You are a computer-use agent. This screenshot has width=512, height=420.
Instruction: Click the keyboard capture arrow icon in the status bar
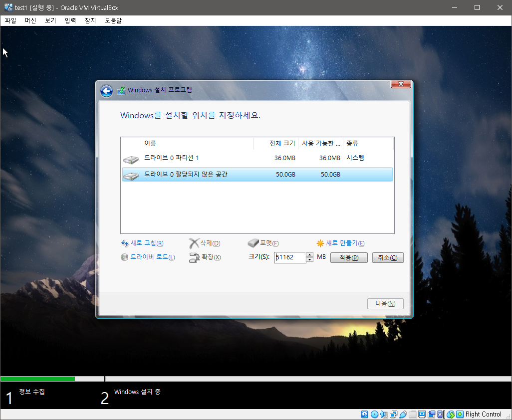(x=460, y=414)
